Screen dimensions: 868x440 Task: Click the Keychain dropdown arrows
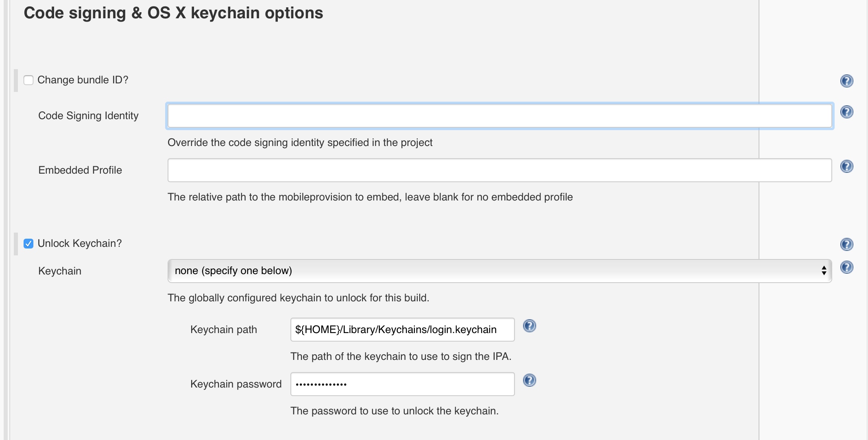pyautogui.click(x=824, y=271)
